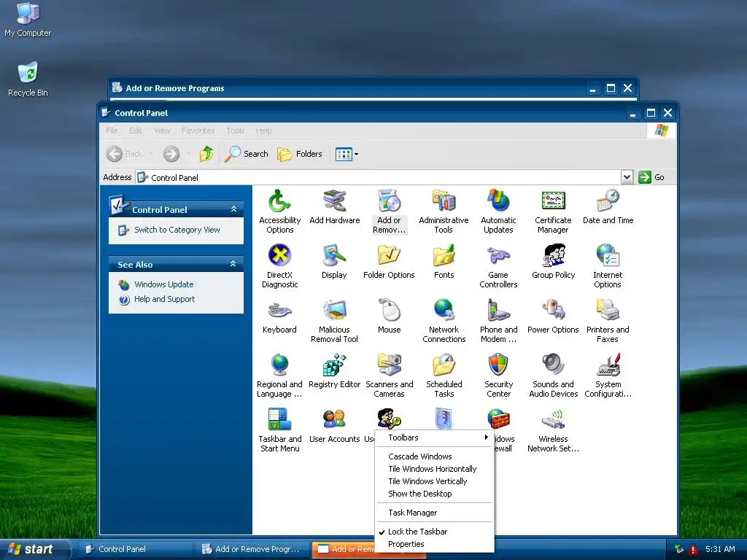Select Show the Desktop entry
The width and height of the screenshot is (747, 560).
pos(435,494)
